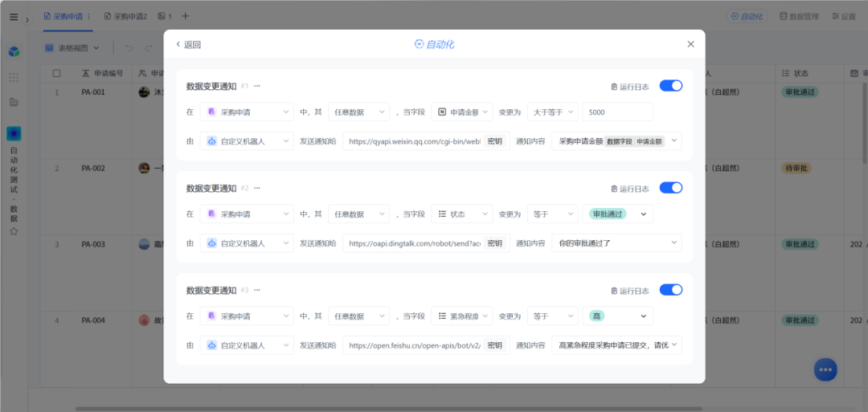This screenshot has width=868, height=412.
Task: Open the blue chat bubble floating button
Action: (825, 369)
